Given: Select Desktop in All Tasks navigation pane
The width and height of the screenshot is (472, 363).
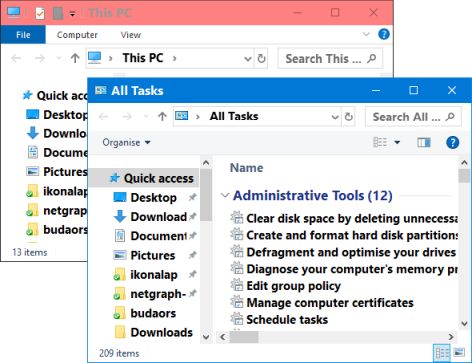Looking at the screenshot, I should click(145, 198).
